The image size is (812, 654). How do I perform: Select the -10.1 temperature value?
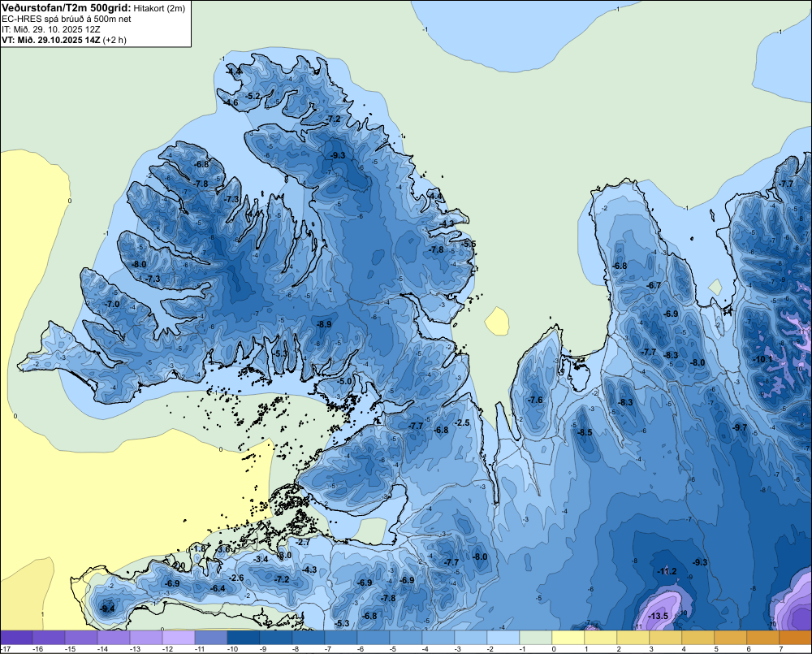coord(762,359)
